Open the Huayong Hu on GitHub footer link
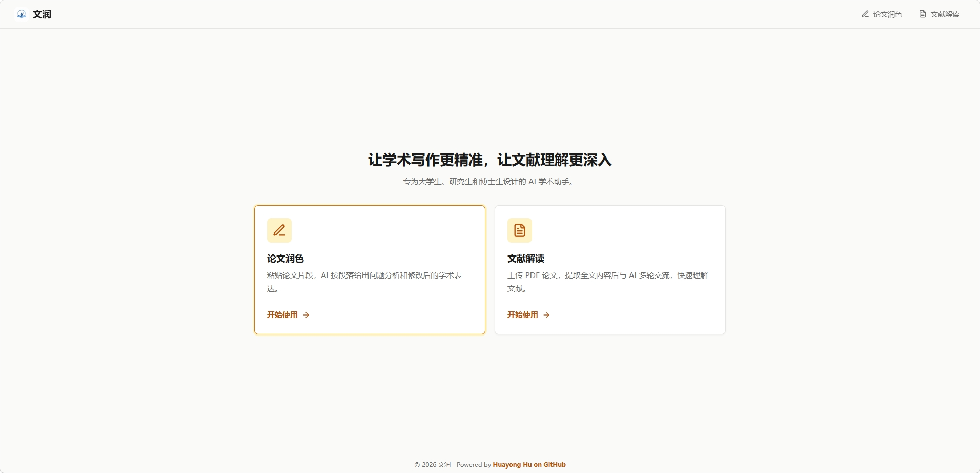This screenshot has width=980, height=473. pyautogui.click(x=529, y=465)
